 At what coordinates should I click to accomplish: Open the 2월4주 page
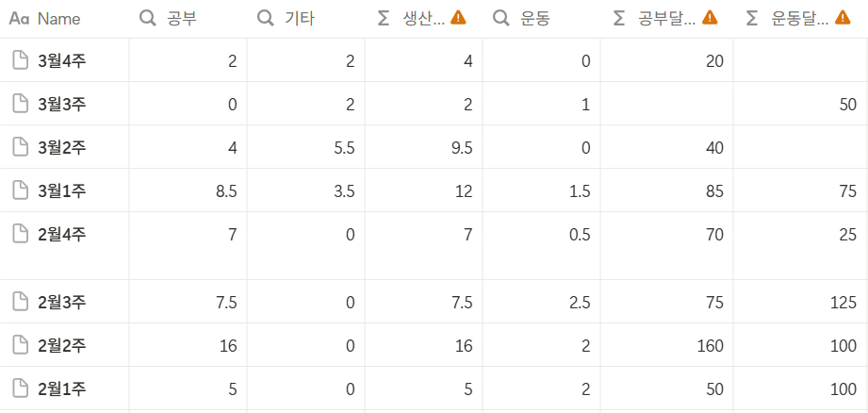click(62, 235)
